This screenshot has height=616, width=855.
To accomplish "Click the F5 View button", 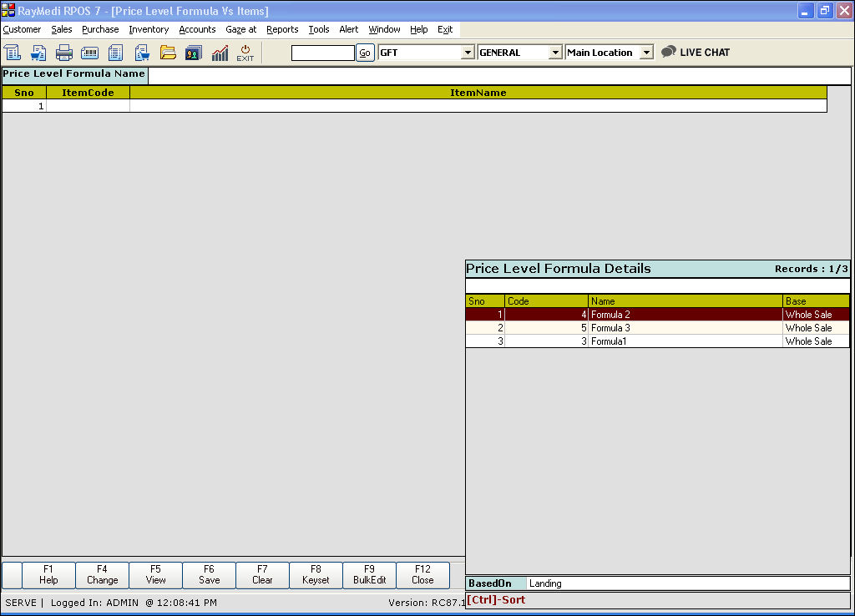I will point(155,575).
